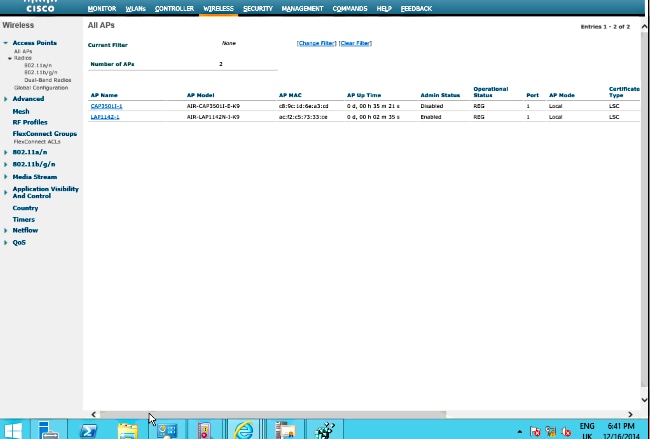Open the CONTROLLER menu
Image resolution: width=650 pixels, height=439 pixels.
point(174,8)
